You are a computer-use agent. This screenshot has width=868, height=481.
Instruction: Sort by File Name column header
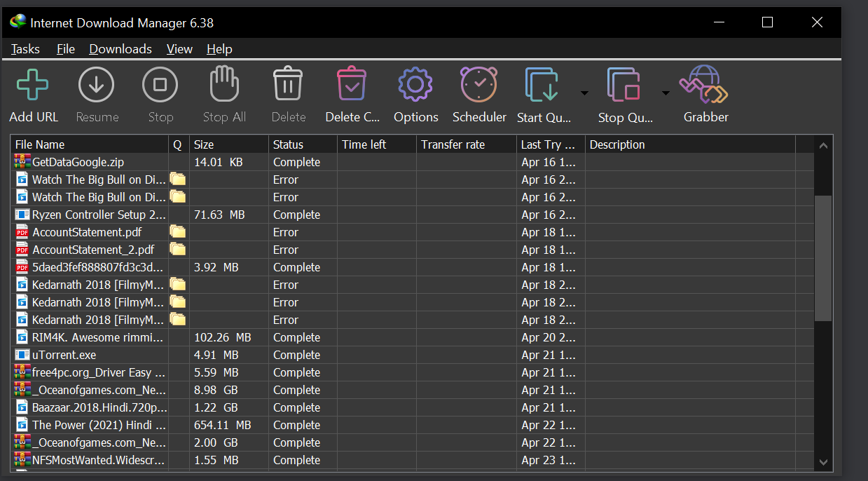point(90,144)
